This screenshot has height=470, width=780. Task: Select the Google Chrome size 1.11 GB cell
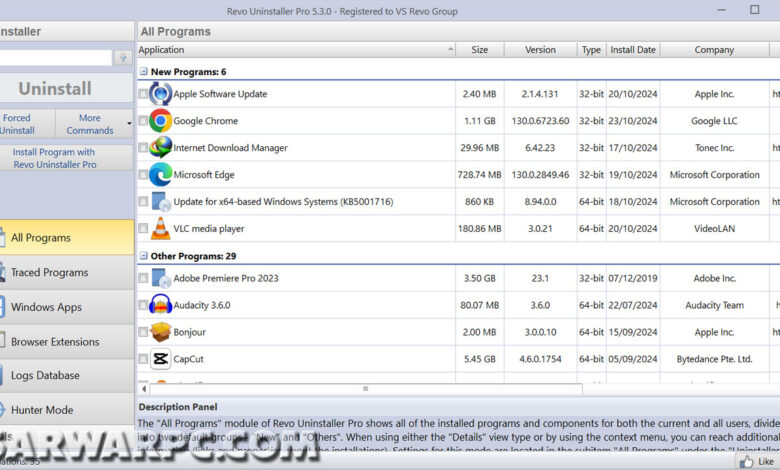(480, 121)
